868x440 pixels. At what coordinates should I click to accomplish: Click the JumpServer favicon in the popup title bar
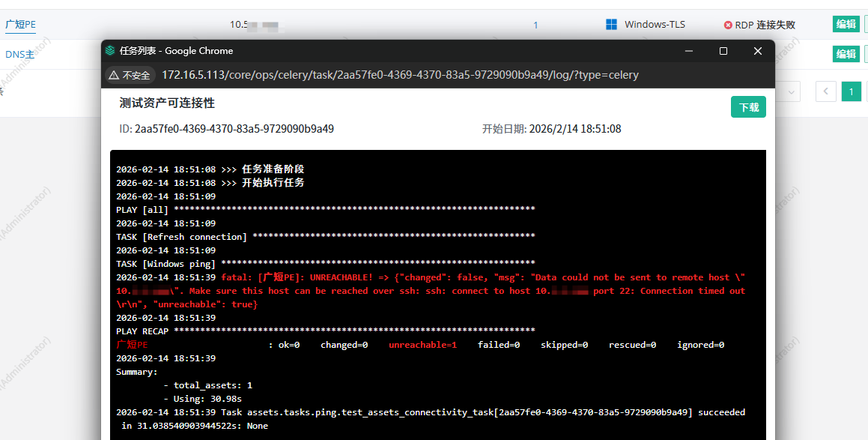click(x=111, y=51)
